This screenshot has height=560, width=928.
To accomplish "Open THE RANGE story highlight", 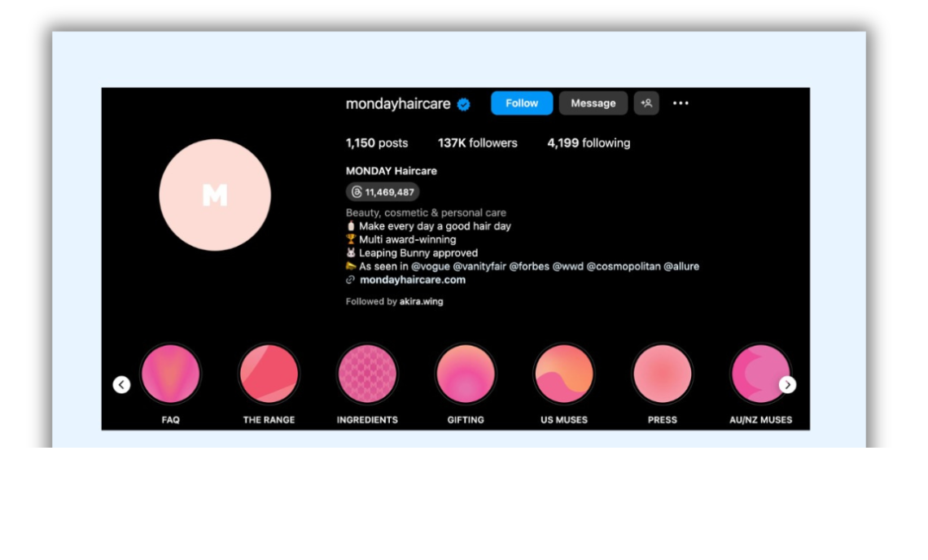I will 269,374.
